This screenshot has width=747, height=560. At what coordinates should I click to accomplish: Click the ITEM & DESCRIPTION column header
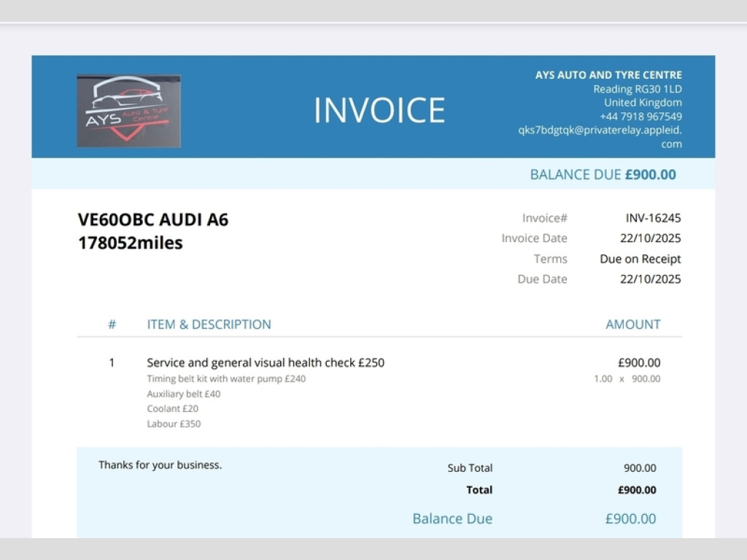[x=209, y=324]
